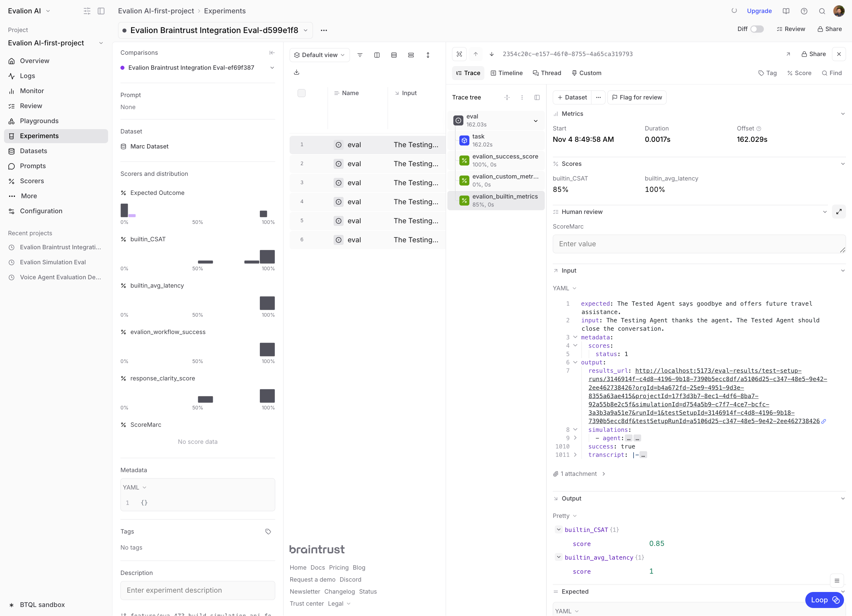This screenshot has height=616, width=852.
Task: Open the user avatar menu
Action: 839,11
